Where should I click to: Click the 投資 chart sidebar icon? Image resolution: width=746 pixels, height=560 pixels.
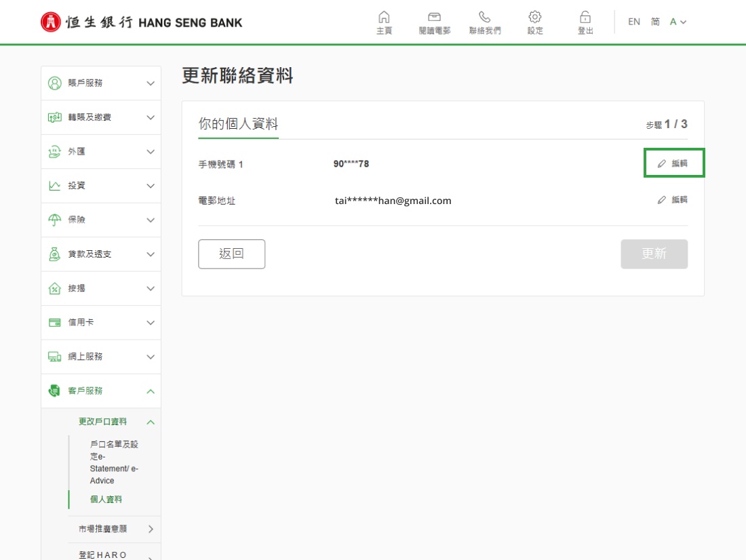tap(54, 186)
